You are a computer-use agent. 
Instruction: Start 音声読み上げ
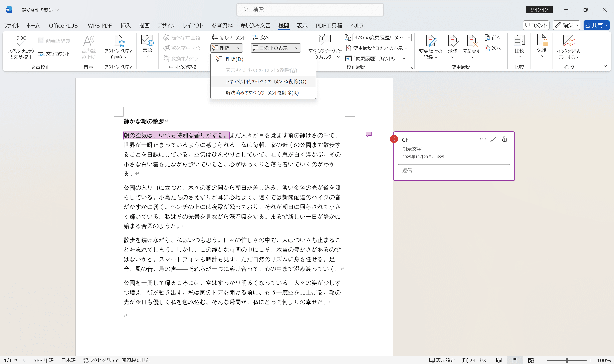[x=88, y=47]
